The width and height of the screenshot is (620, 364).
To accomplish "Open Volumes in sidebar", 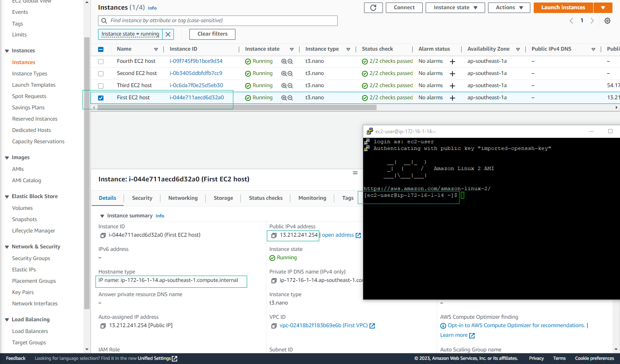I will click(x=22, y=208).
